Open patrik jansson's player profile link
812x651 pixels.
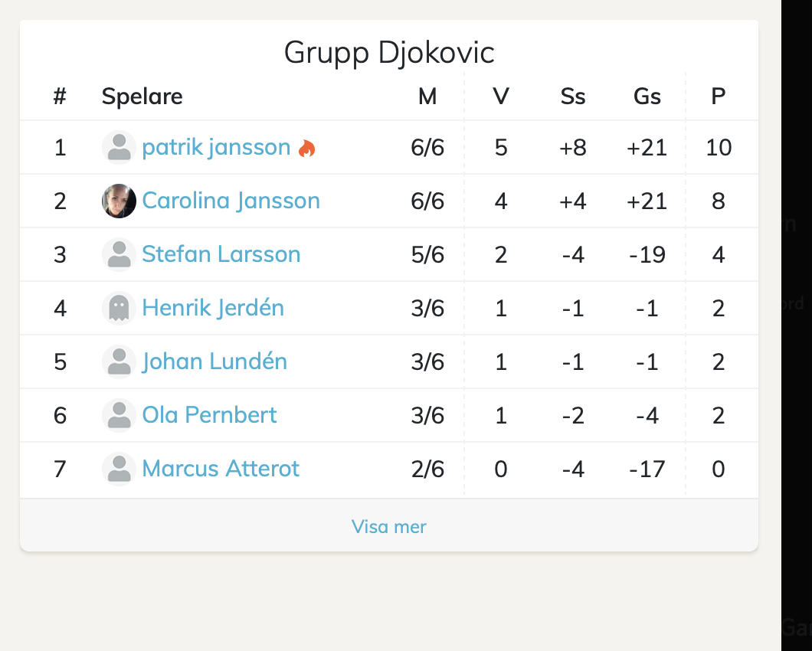(x=216, y=147)
